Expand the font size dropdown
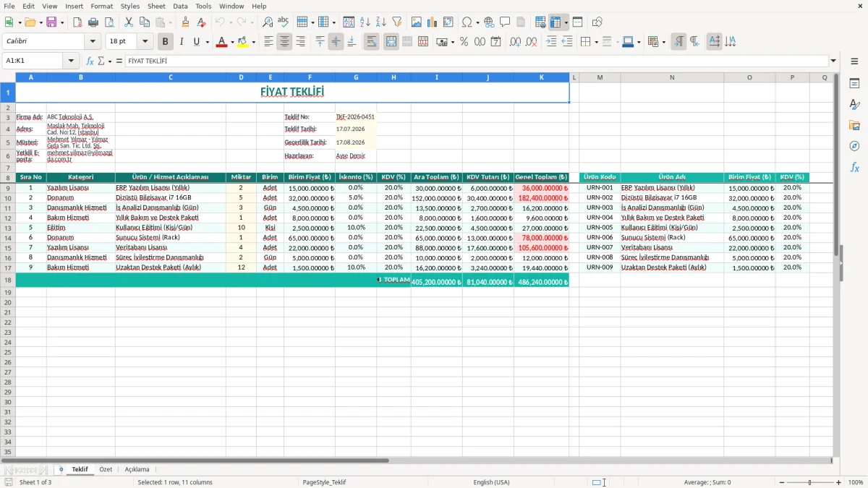The height and width of the screenshot is (488, 868). point(145,42)
